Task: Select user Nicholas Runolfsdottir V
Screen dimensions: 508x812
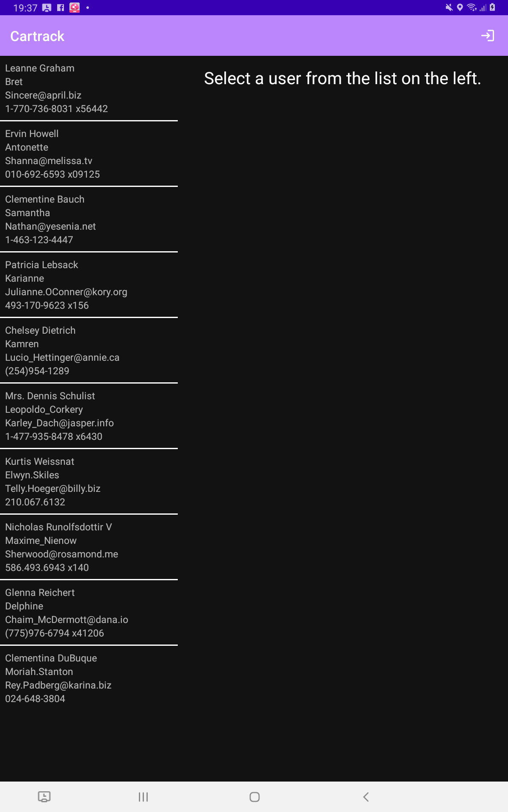Action: (x=88, y=547)
